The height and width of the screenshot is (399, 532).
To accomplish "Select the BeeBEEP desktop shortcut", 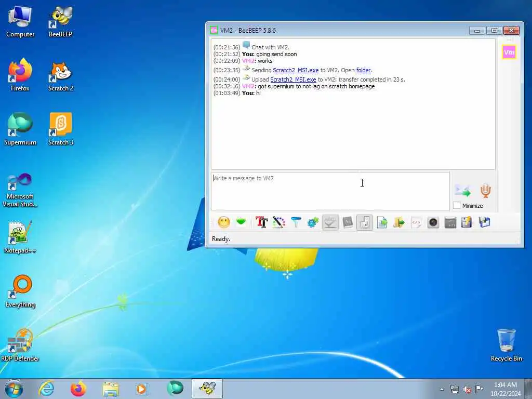I will tap(60, 21).
